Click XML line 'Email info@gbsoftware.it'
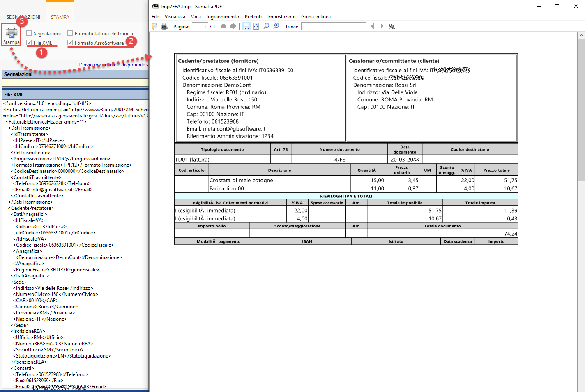This screenshot has width=585, height=392. coord(53,190)
